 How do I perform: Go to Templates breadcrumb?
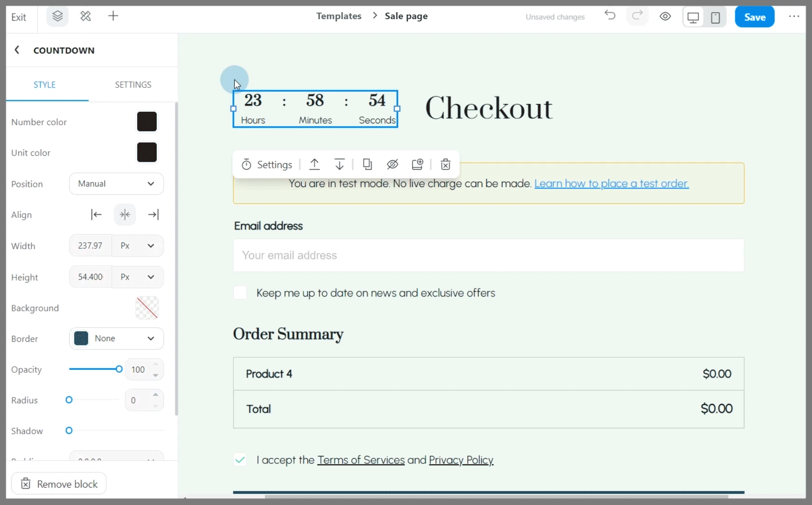(339, 16)
